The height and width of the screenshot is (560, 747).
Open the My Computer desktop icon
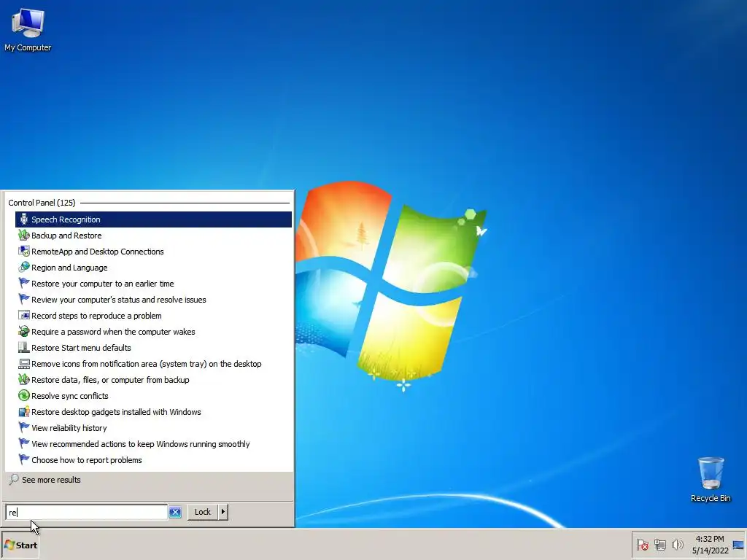tap(28, 30)
